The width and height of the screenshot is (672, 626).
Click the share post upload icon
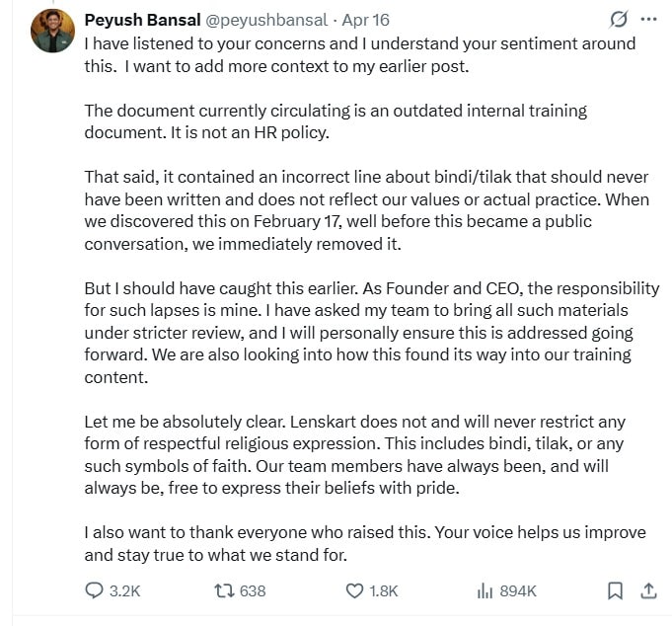648,590
